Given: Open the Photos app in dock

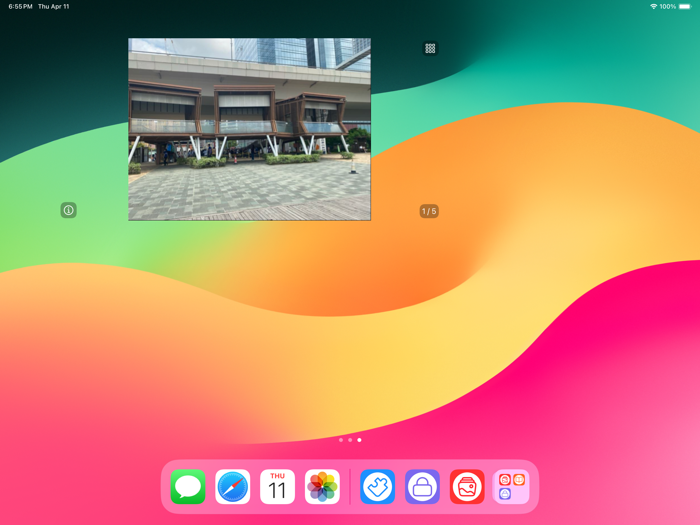Looking at the screenshot, I should pyautogui.click(x=322, y=487).
